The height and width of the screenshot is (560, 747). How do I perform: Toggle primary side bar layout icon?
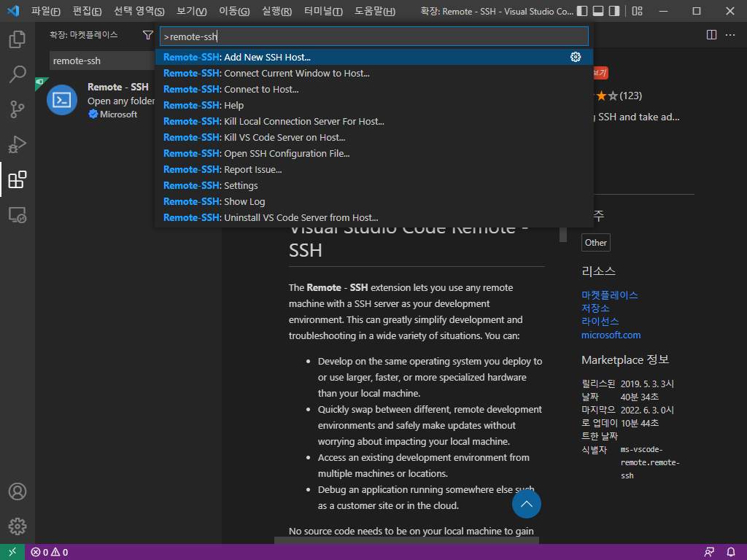pos(581,11)
